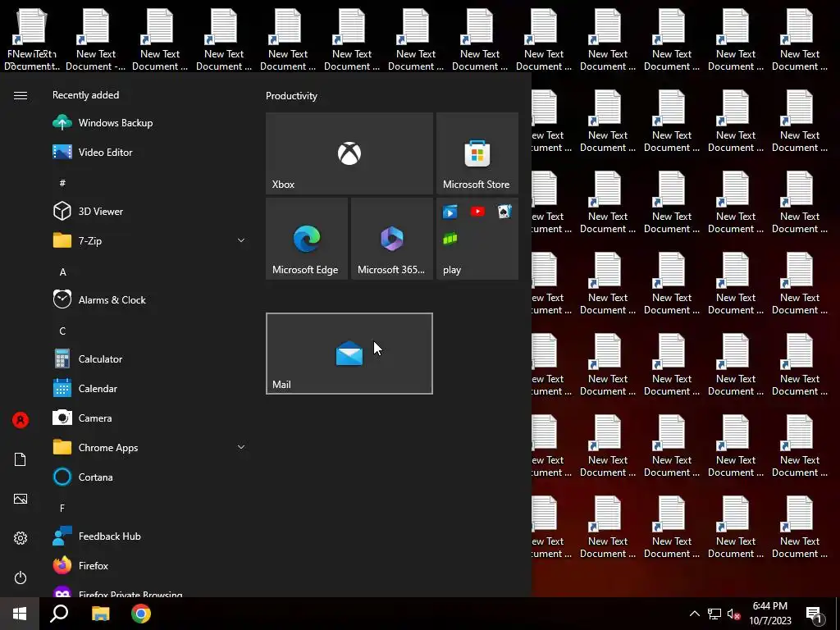
Task: Select top-right New Text Document shortcut on desktop
Action: tap(800, 39)
